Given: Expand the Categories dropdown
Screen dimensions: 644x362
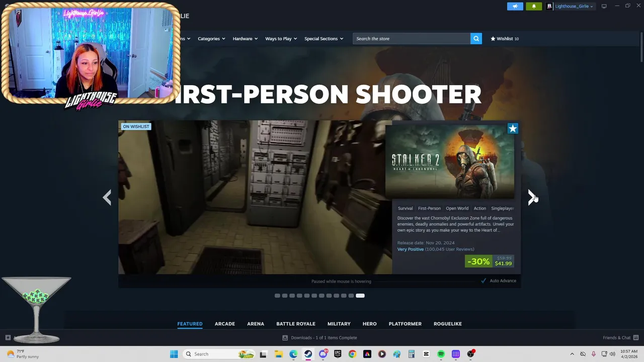Looking at the screenshot, I should 211,39.
